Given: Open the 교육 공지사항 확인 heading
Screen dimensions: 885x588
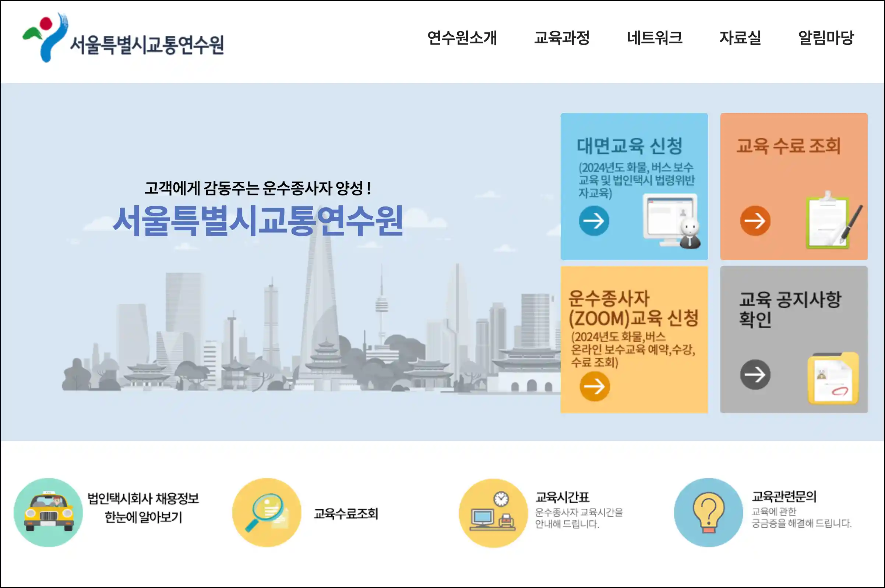Looking at the screenshot, I should pyautogui.click(x=790, y=309).
